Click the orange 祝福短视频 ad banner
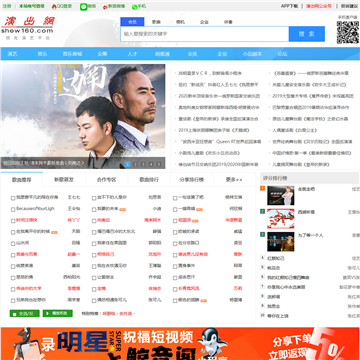This screenshot has height=360, width=360. 180,344
